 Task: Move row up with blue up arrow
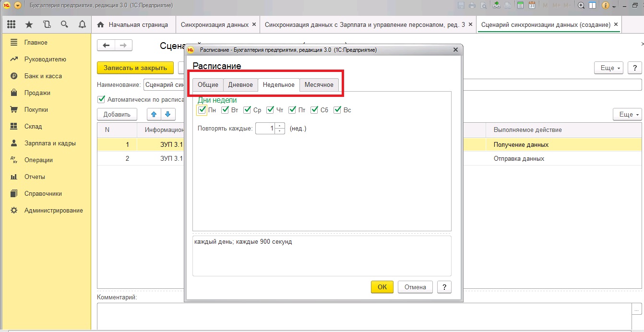click(x=154, y=114)
